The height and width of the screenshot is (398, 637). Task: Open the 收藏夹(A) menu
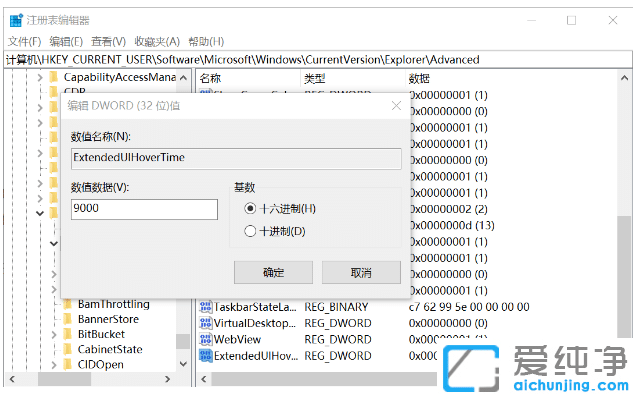tap(157, 41)
